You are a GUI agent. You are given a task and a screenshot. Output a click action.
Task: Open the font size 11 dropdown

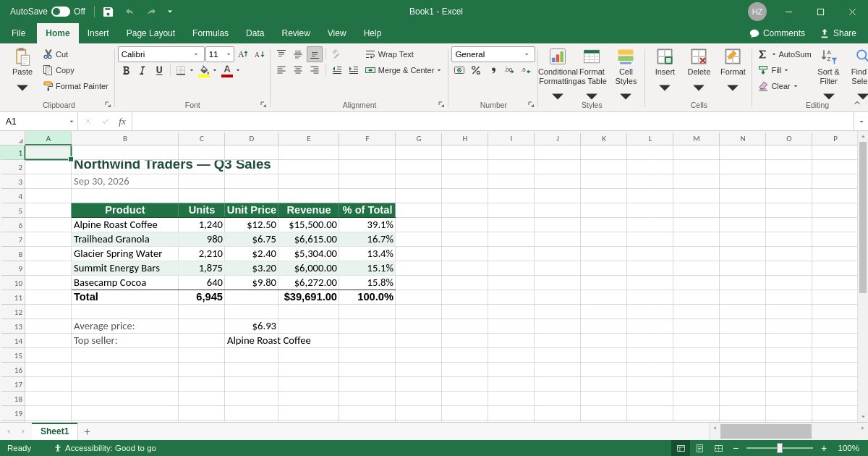[229, 54]
